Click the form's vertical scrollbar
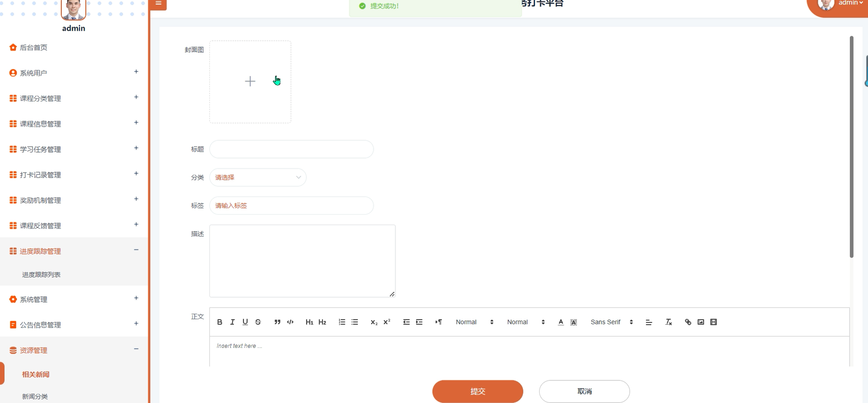This screenshot has width=868, height=403. point(851,147)
